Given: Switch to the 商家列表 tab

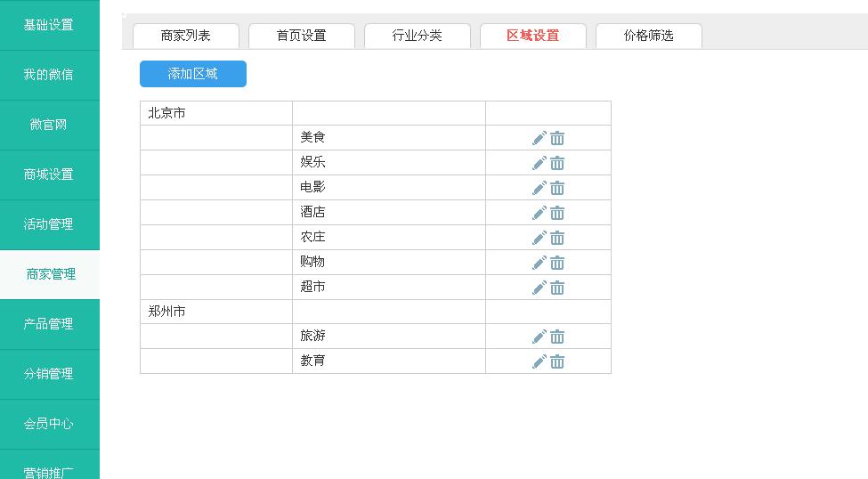Looking at the screenshot, I should (185, 36).
